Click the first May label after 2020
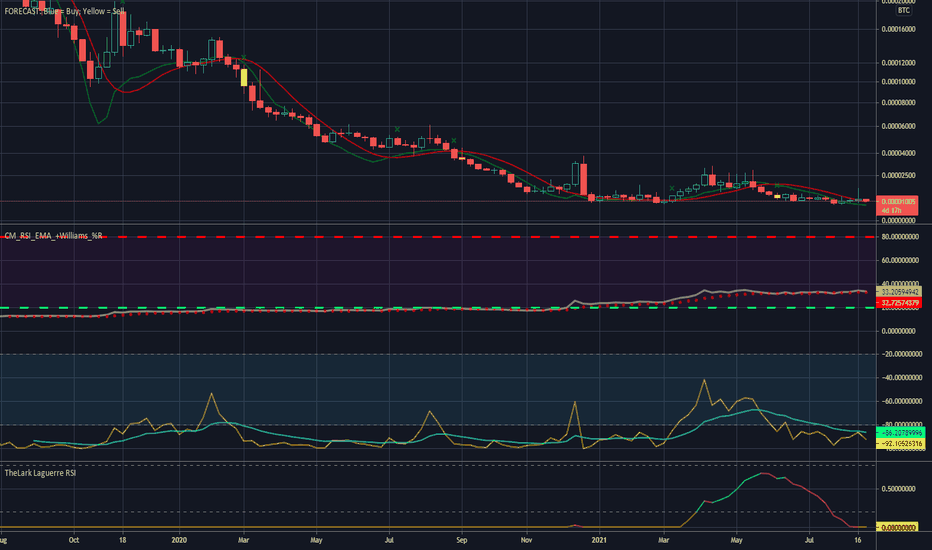Screen dimensions: 932x550 [316, 540]
